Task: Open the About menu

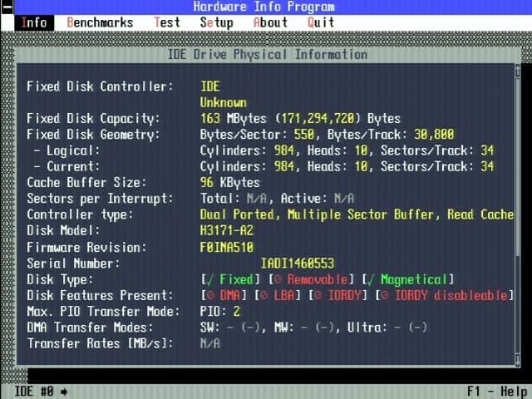Action: [270, 22]
